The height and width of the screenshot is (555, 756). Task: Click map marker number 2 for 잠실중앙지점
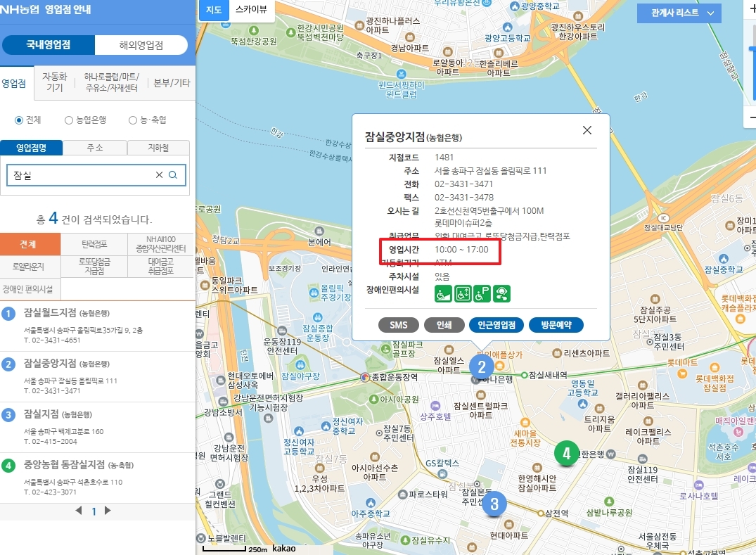[482, 365]
